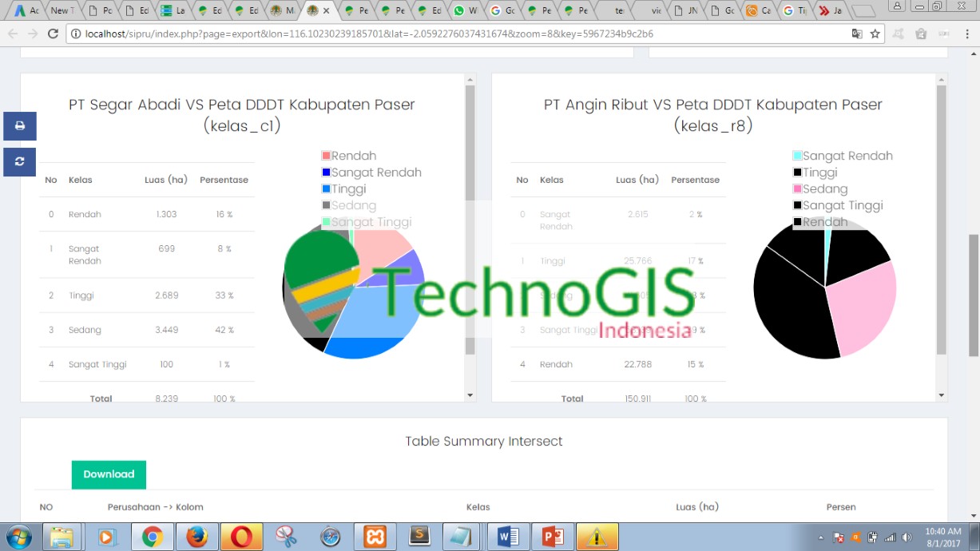This screenshot has height=551, width=980.
Task: Click the "Table Summary Intersect" heading
Action: click(484, 442)
